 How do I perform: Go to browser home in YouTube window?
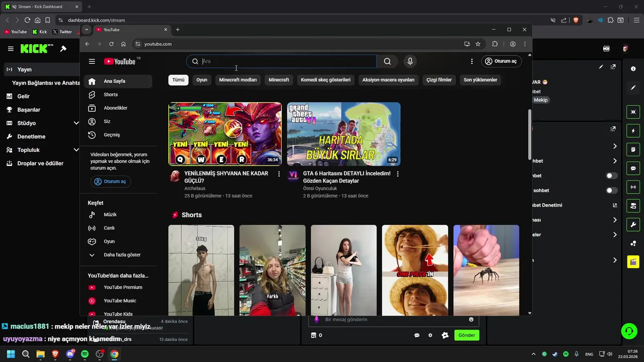tap(123, 44)
